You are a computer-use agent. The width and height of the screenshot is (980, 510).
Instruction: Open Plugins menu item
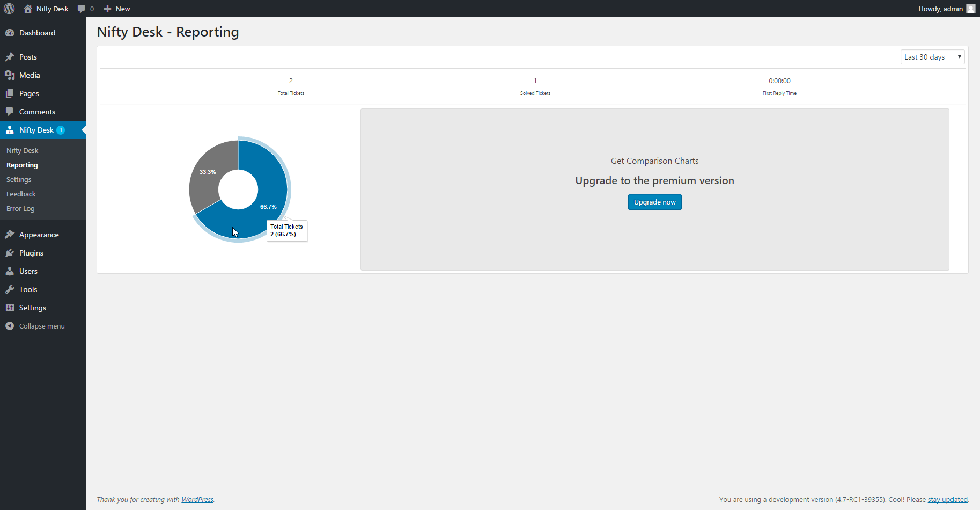tap(43, 253)
